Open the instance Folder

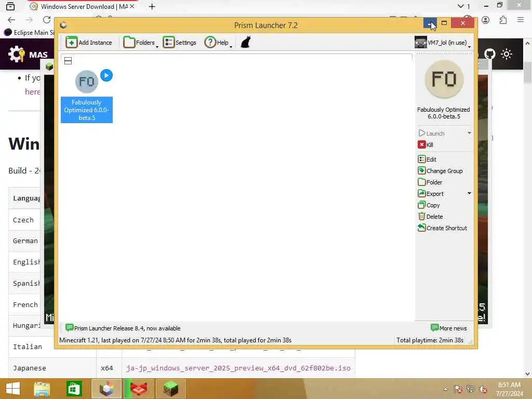[x=430, y=182]
